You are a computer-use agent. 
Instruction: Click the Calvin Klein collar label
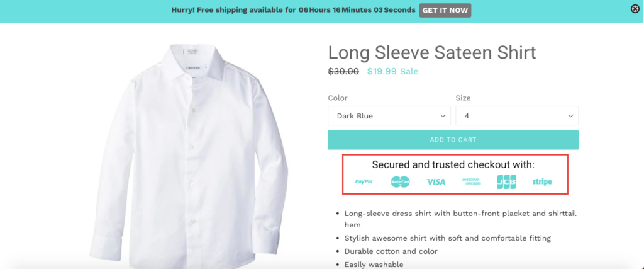tap(191, 67)
